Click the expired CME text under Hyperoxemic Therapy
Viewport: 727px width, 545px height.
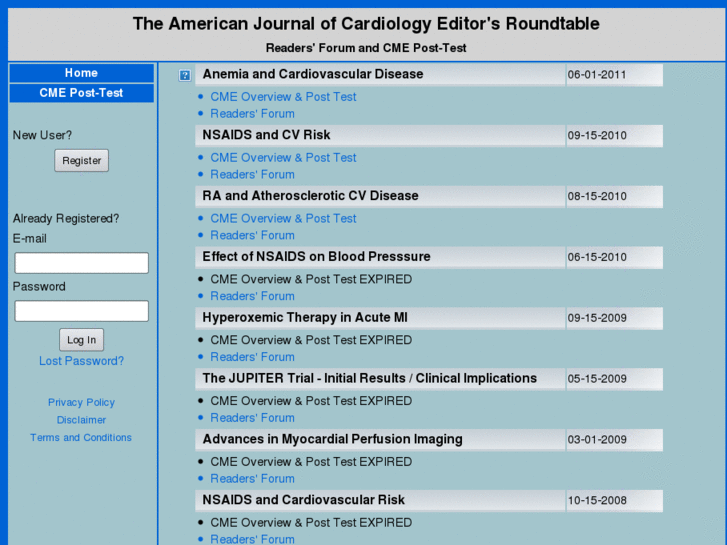click(311, 340)
